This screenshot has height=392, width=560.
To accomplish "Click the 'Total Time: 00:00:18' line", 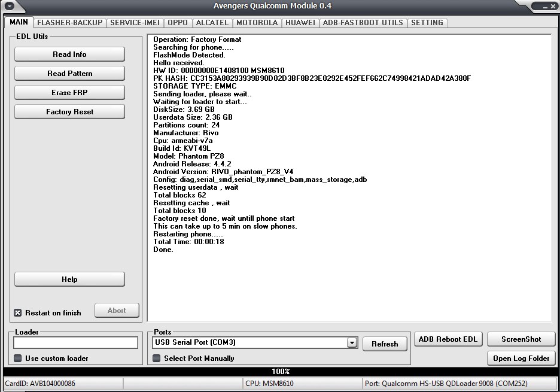I will 188,242.
